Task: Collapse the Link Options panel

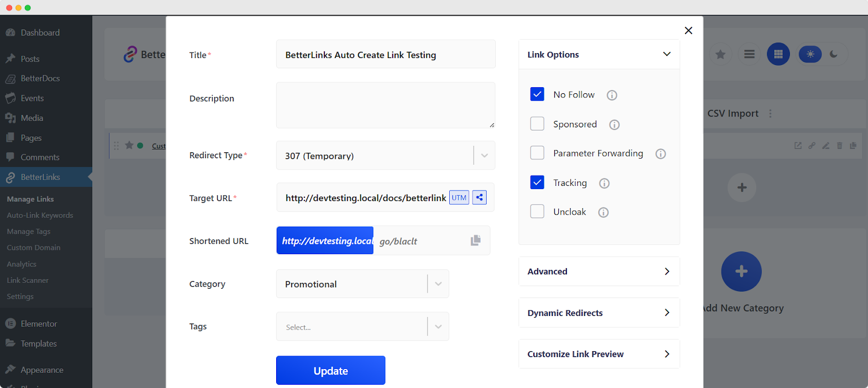Action: click(599, 54)
